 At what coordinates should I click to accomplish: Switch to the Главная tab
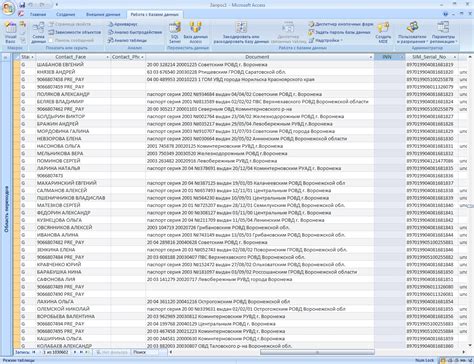pos(38,14)
